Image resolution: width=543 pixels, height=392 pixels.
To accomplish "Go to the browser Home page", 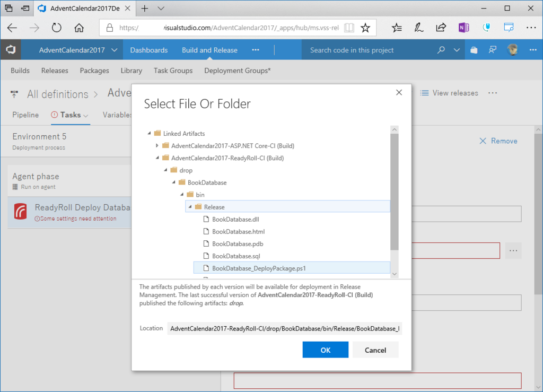I will pos(79,28).
